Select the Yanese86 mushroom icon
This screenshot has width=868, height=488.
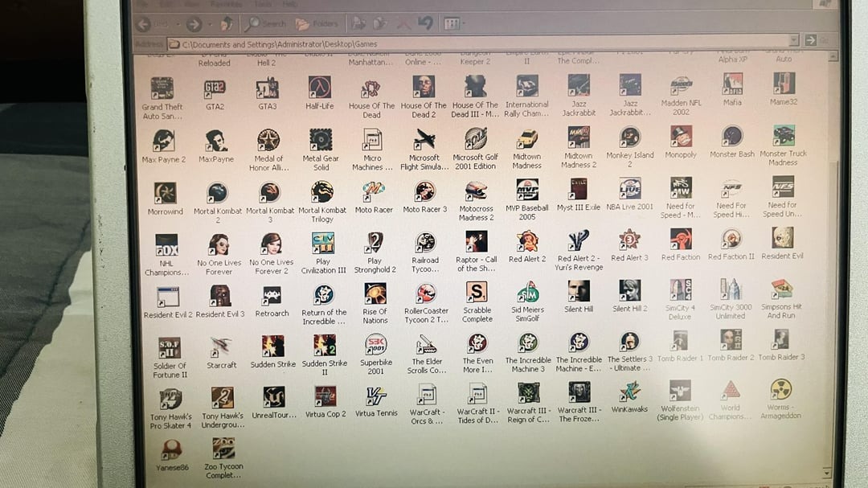[x=172, y=449]
